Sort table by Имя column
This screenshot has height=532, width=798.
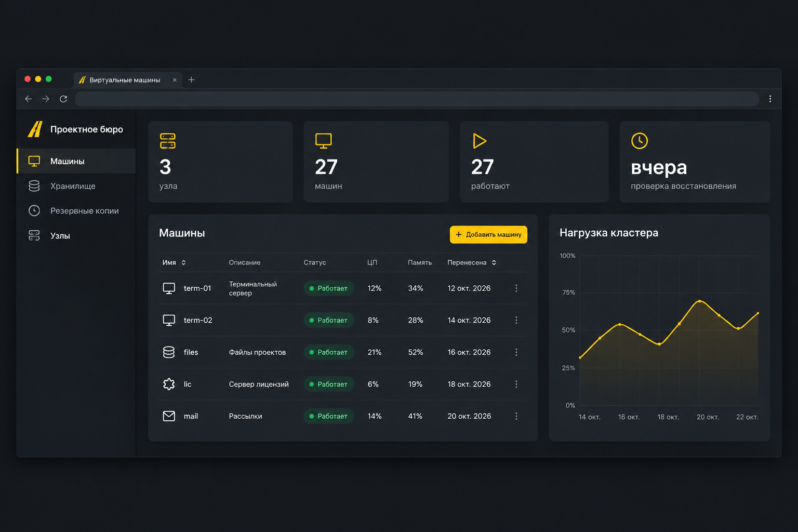[x=174, y=262]
